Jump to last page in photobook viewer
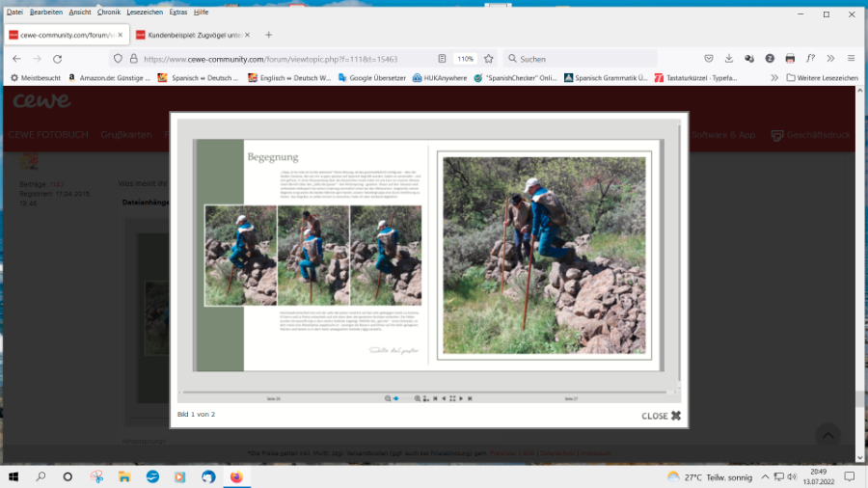Screen dimensions: 868x488 (470, 398)
